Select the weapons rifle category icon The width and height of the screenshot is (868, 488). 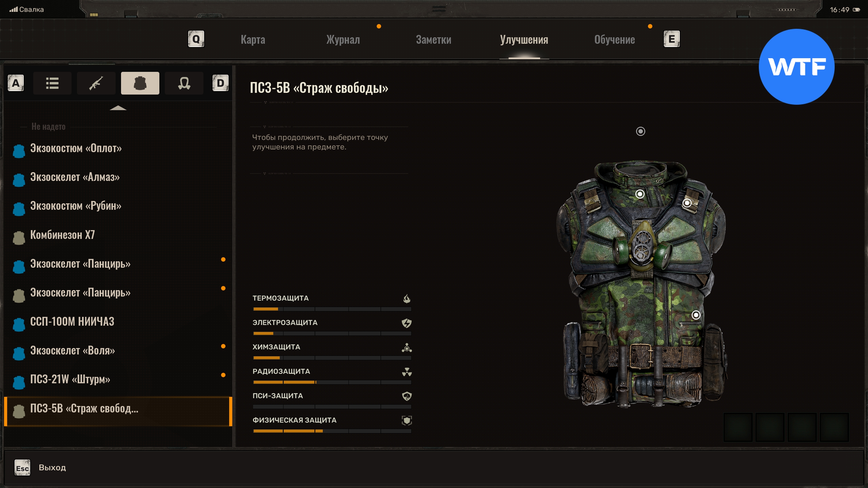click(96, 83)
